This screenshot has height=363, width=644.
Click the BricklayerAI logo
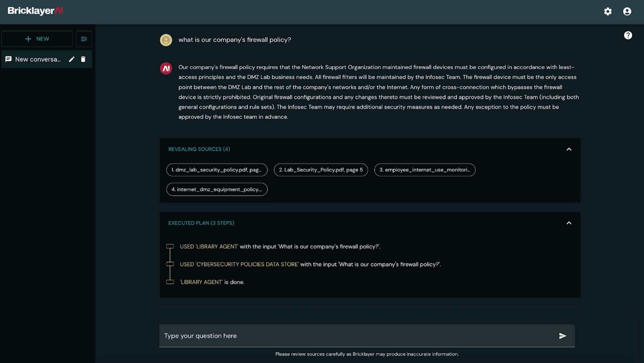pyautogui.click(x=35, y=11)
